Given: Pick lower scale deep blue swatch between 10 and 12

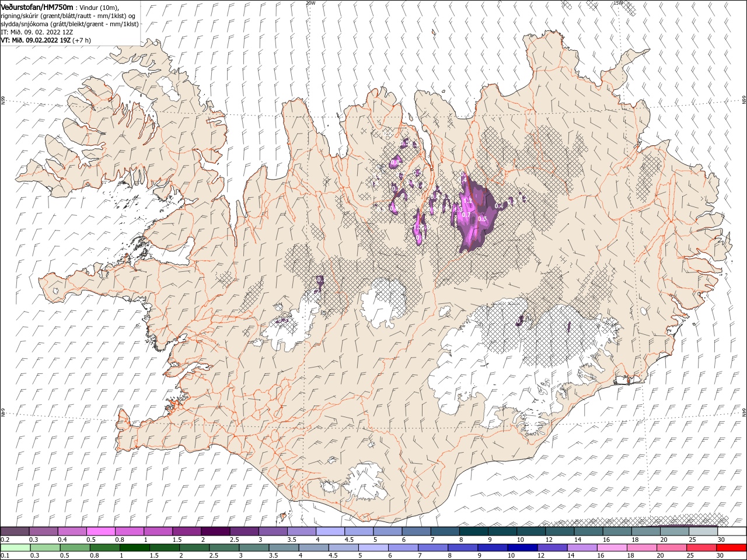Looking at the screenshot, I should click(522, 548).
